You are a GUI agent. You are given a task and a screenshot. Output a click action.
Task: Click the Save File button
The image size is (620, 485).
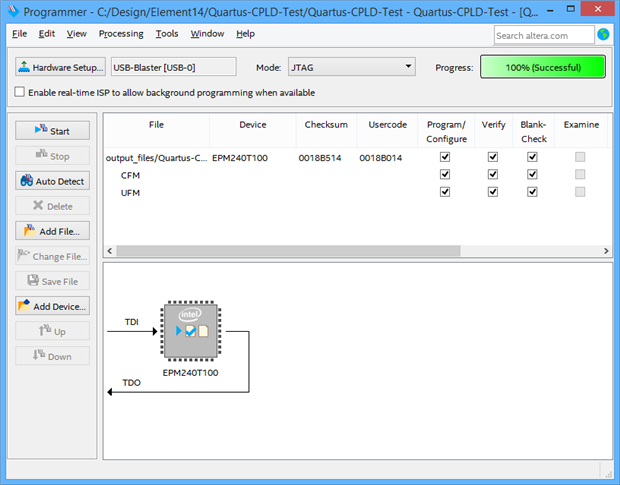[52, 281]
